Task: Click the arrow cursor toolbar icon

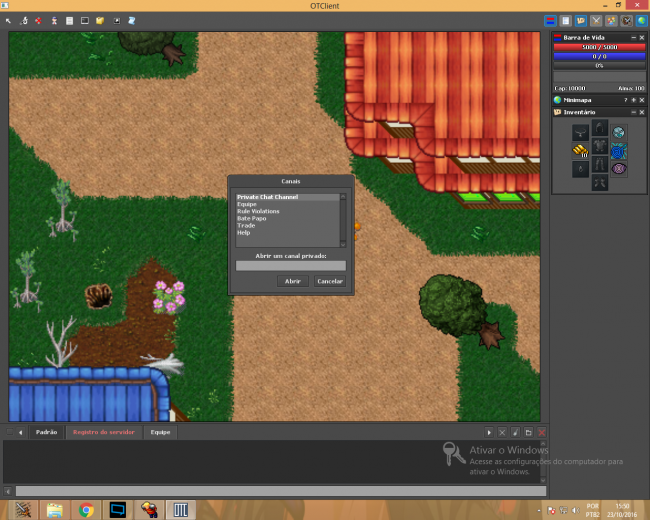Action: 8,21
